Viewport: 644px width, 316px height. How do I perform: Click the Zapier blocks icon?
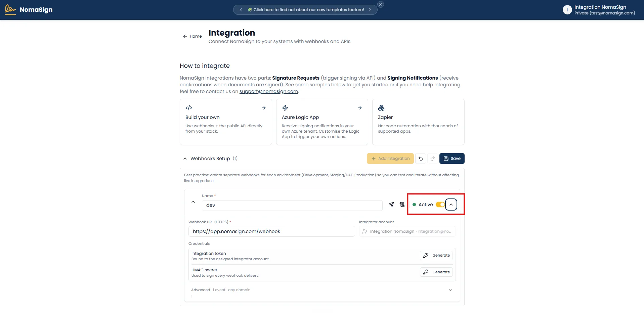pos(381,108)
